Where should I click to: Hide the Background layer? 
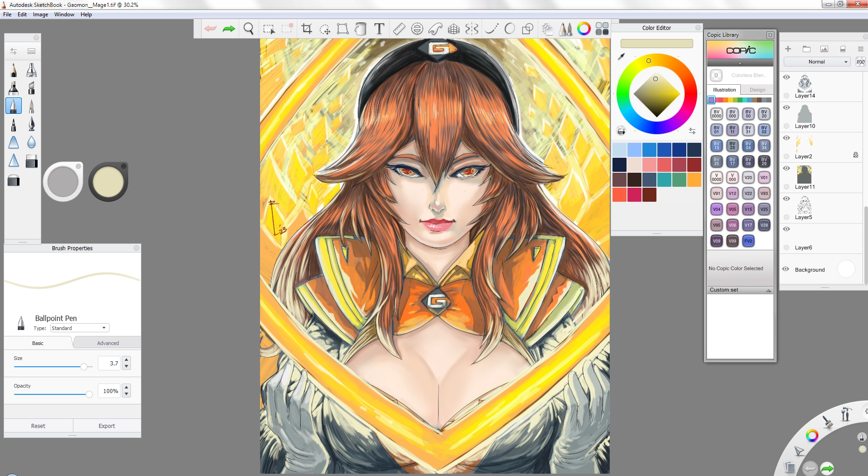(786, 269)
